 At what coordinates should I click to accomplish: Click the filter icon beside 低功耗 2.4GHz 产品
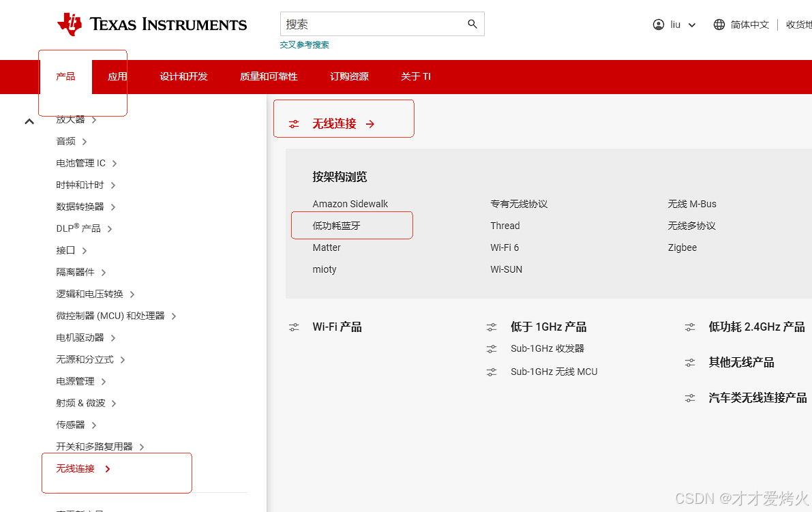tap(690, 327)
